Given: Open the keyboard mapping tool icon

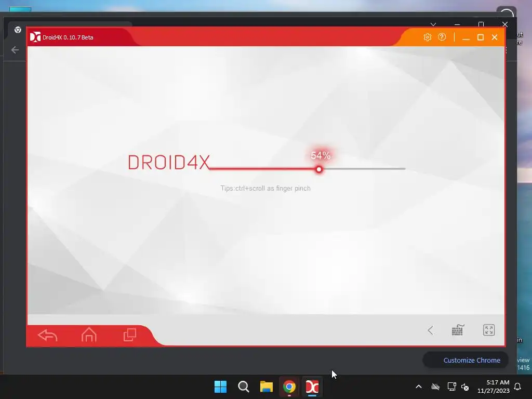Looking at the screenshot, I should pos(458,330).
